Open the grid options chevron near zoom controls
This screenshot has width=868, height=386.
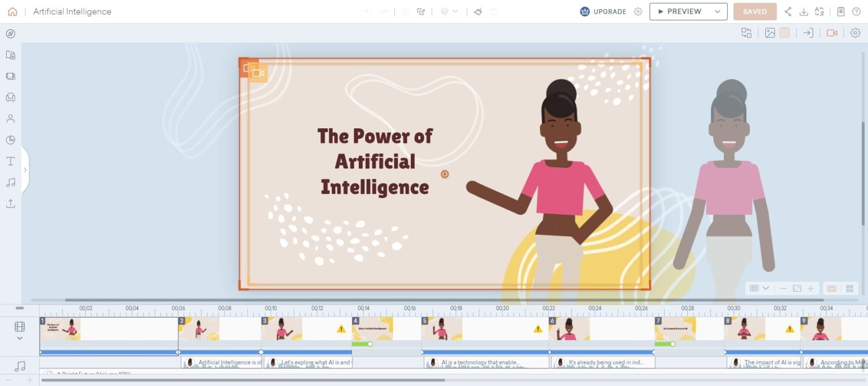point(766,288)
